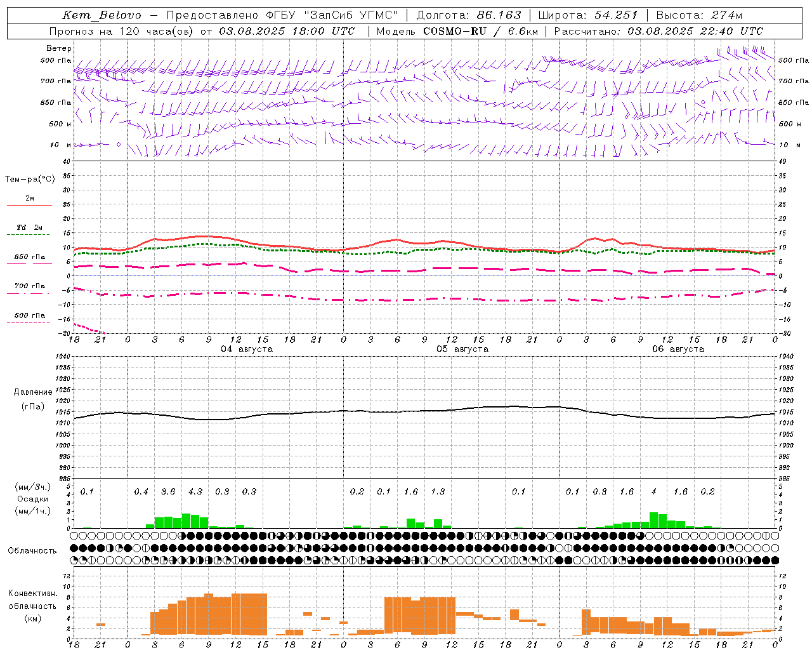
Task: Click the precipitation total reading 4
Action: click(654, 491)
